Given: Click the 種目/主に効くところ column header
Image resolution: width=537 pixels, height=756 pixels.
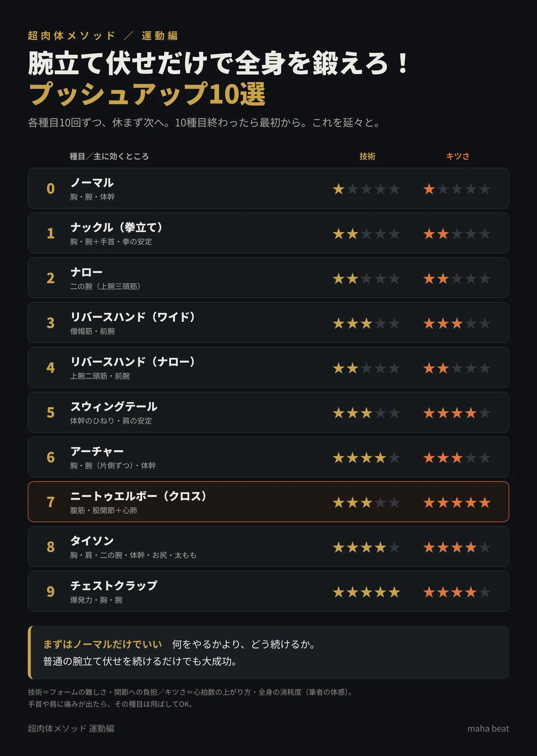Looking at the screenshot, I should [x=109, y=156].
